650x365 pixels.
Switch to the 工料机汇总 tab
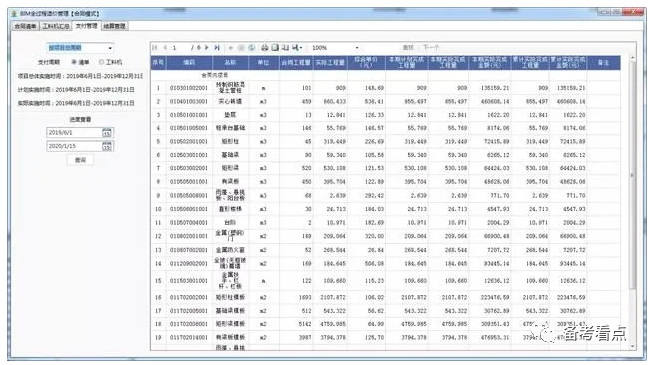[x=56, y=27]
